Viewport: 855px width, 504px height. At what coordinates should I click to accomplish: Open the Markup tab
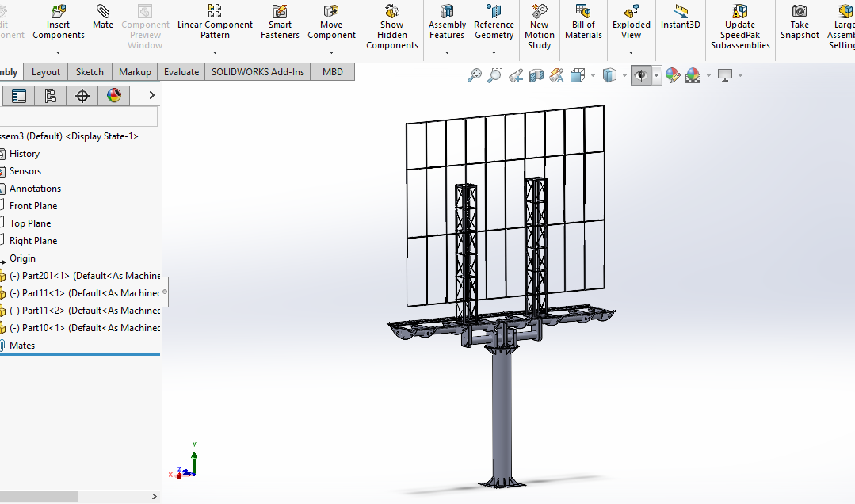click(x=135, y=72)
